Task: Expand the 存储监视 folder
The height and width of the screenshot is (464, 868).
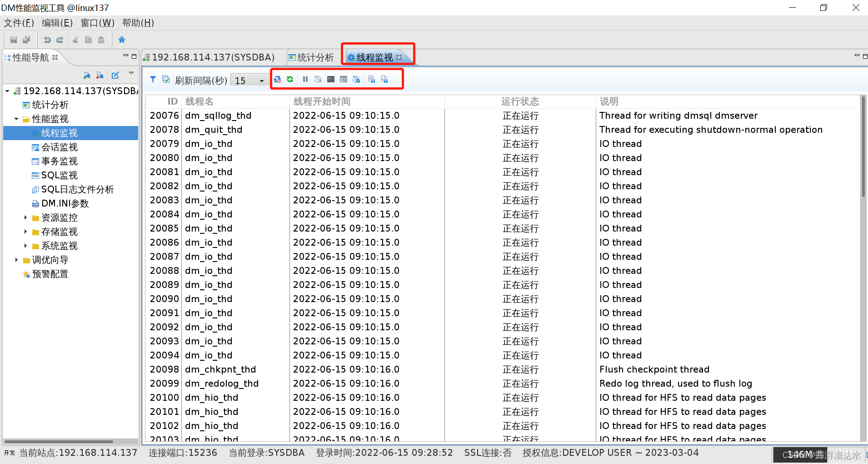Action: click(x=25, y=232)
